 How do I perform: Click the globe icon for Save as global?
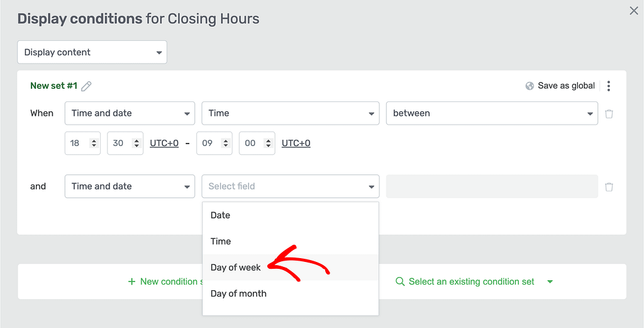tap(530, 86)
